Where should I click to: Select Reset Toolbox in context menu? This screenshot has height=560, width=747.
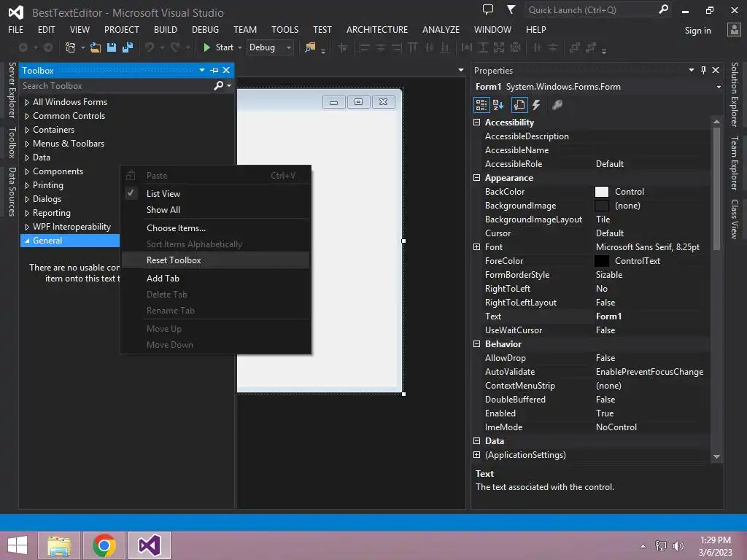tap(216, 260)
